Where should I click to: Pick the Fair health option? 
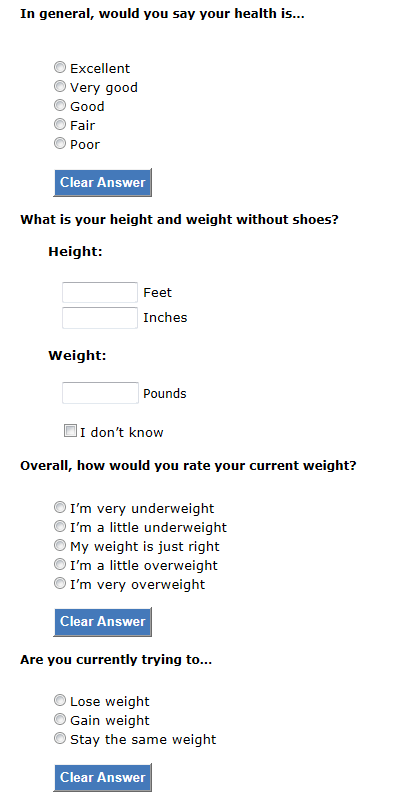click(x=60, y=124)
